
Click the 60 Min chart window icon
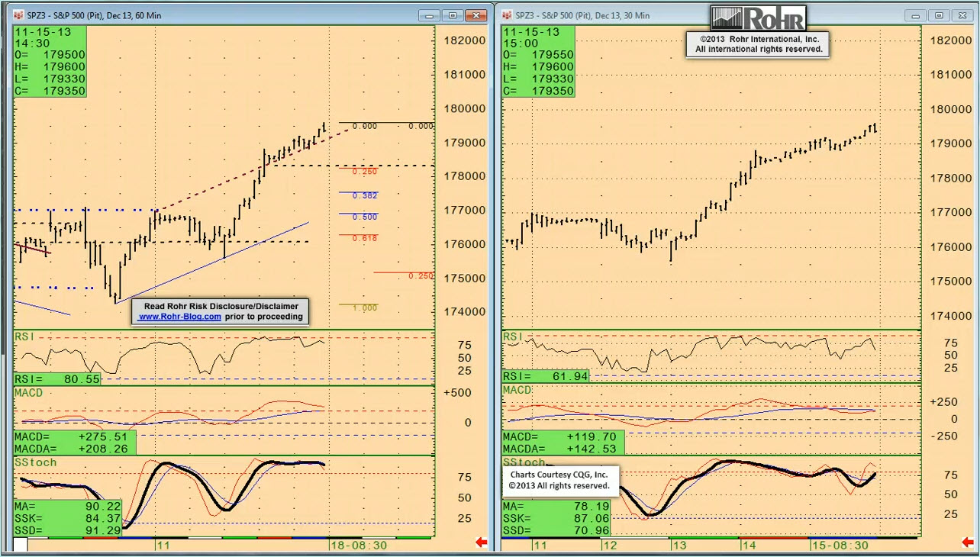point(18,15)
